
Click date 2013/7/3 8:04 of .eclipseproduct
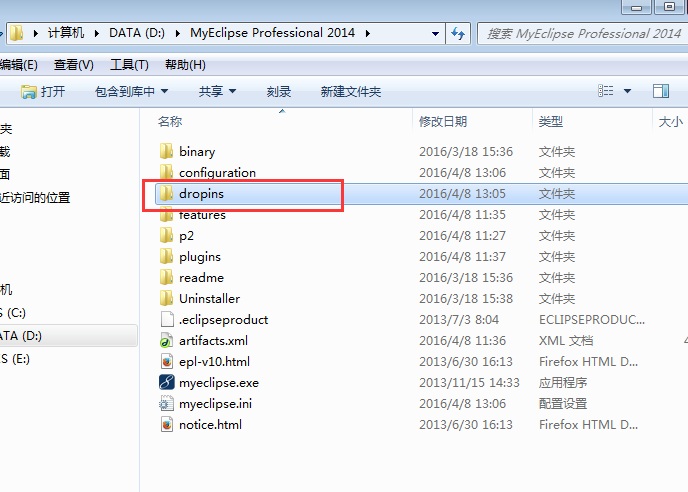(x=459, y=320)
